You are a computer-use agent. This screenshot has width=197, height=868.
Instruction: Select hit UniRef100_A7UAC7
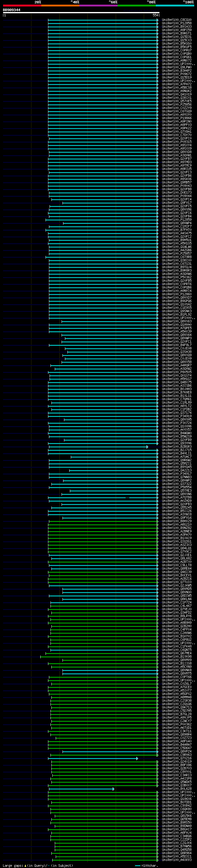(x=176, y=457)
